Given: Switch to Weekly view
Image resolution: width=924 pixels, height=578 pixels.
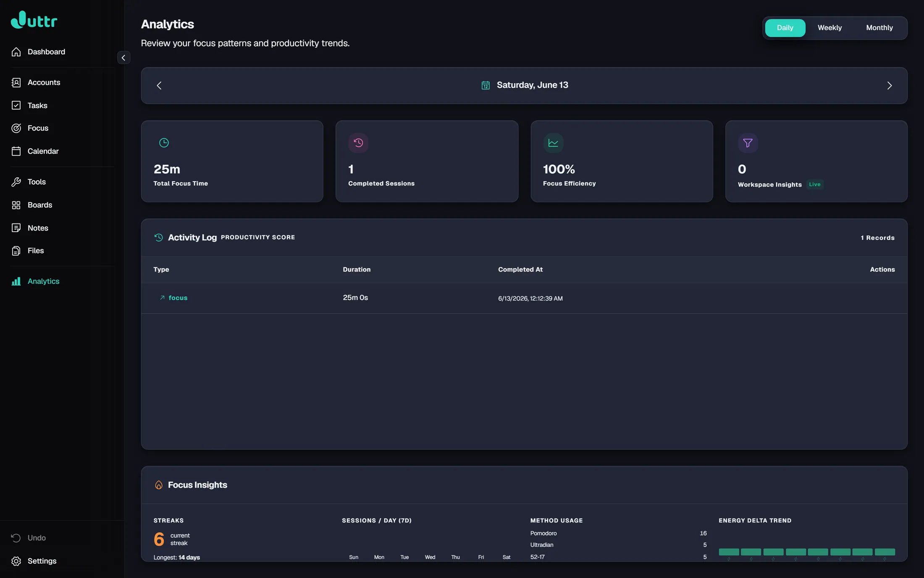Looking at the screenshot, I should tap(829, 28).
